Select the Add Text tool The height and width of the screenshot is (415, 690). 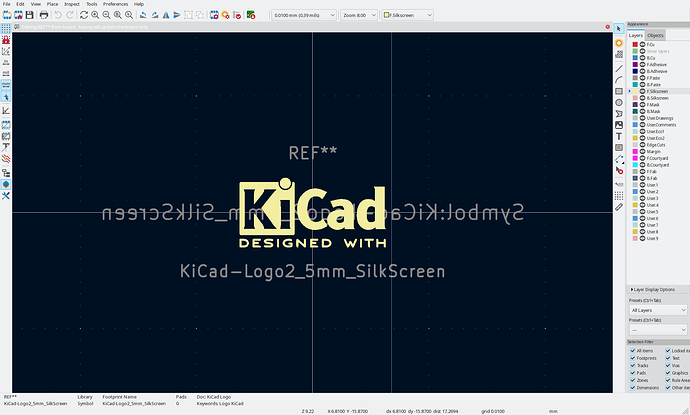(619, 136)
